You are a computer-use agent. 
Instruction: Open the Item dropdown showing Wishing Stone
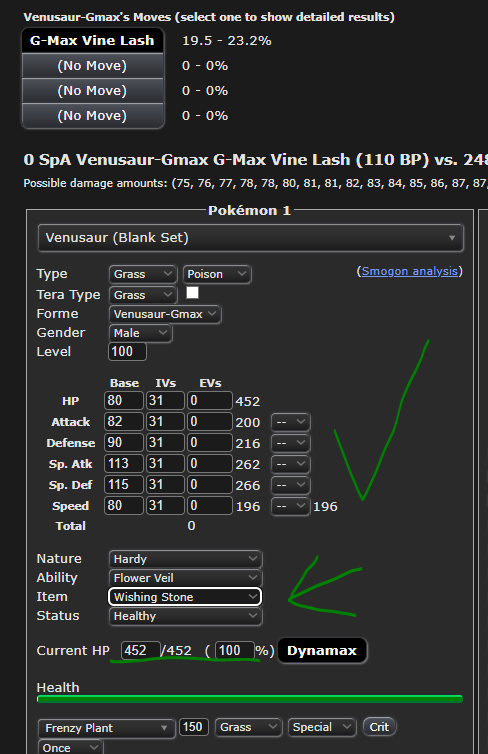(x=185, y=597)
